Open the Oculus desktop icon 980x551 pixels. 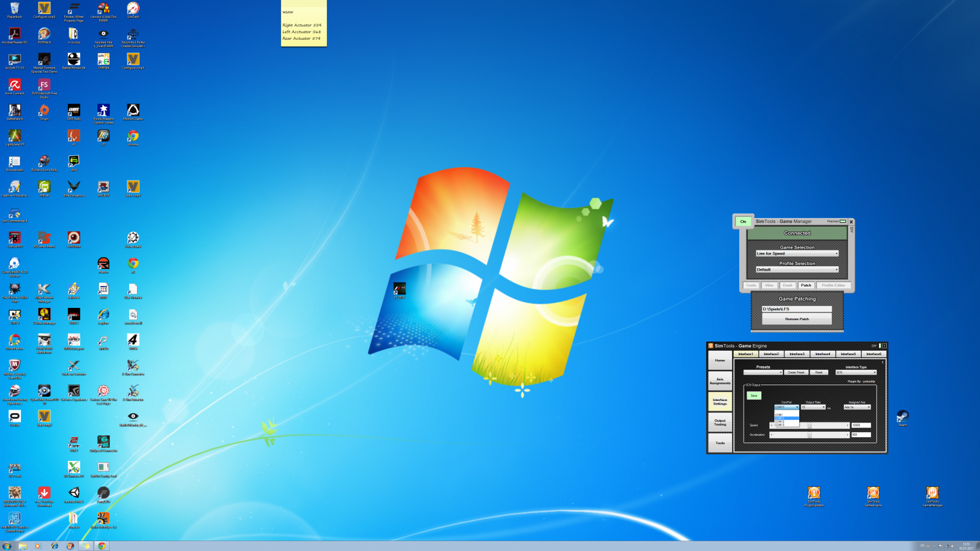click(15, 418)
